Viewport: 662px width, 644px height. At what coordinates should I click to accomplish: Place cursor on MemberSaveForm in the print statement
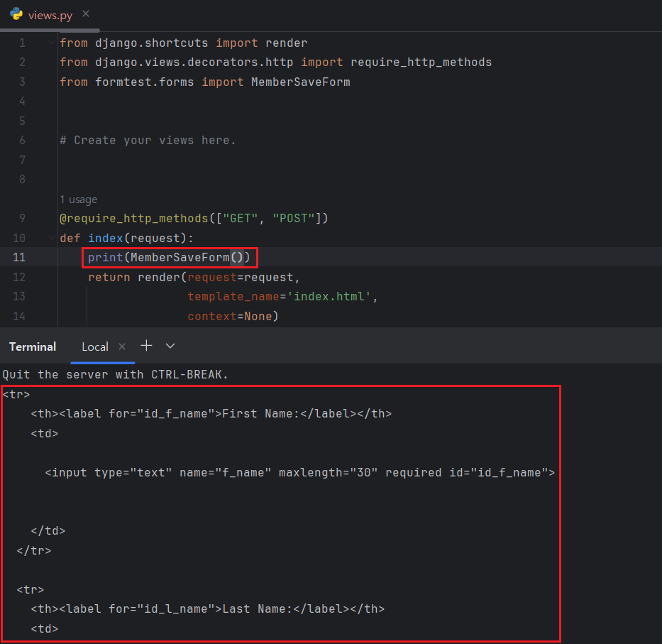coord(180,257)
